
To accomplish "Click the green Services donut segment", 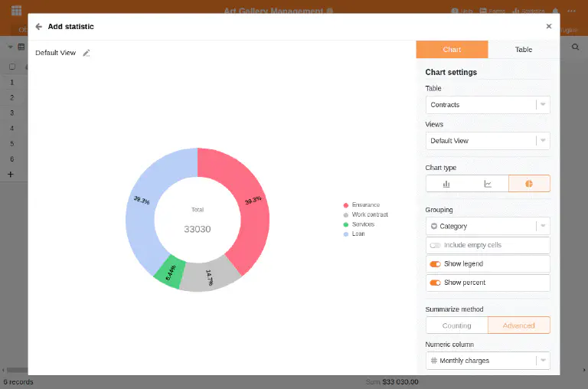I will (170, 273).
